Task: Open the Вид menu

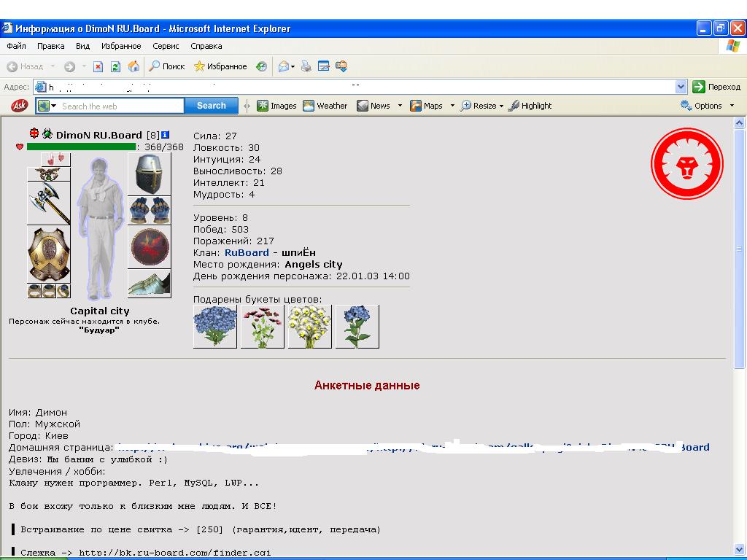Action: (82, 46)
